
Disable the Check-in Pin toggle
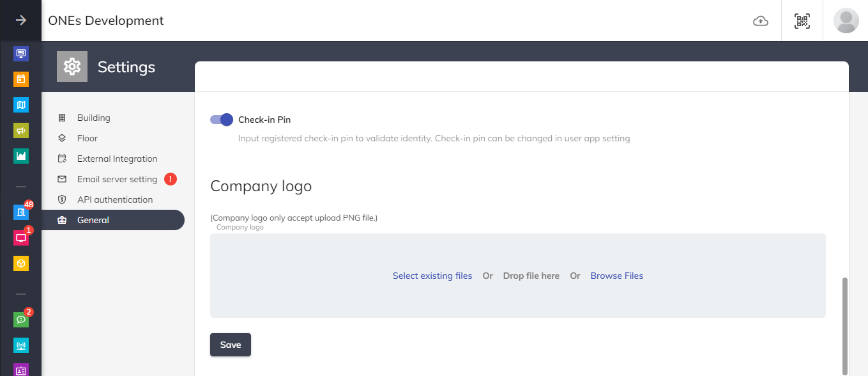coord(222,120)
